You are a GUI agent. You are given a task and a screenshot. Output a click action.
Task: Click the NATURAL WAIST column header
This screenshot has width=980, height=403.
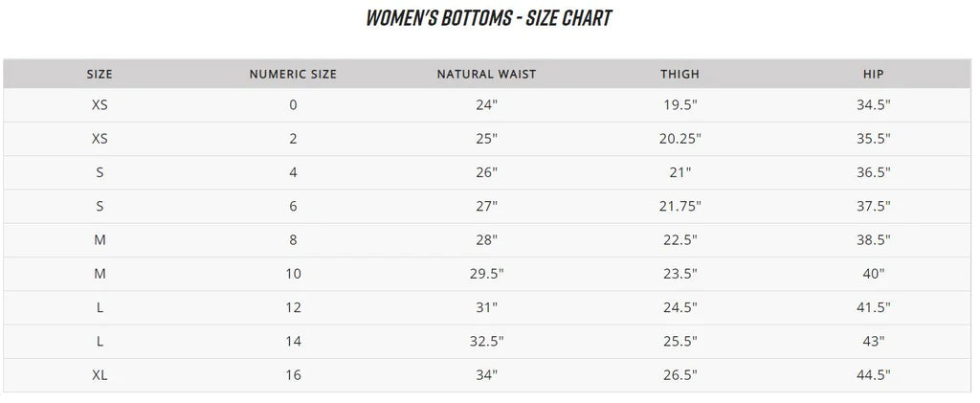tap(486, 74)
